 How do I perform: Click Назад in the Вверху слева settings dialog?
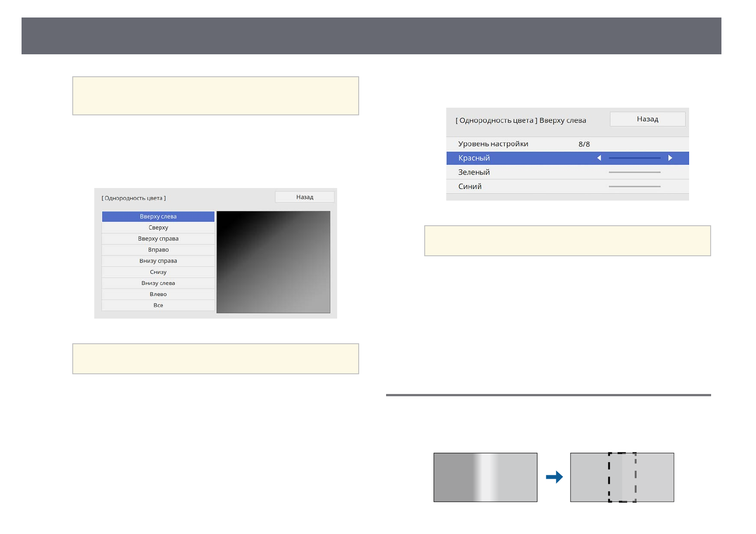(647, 119)
